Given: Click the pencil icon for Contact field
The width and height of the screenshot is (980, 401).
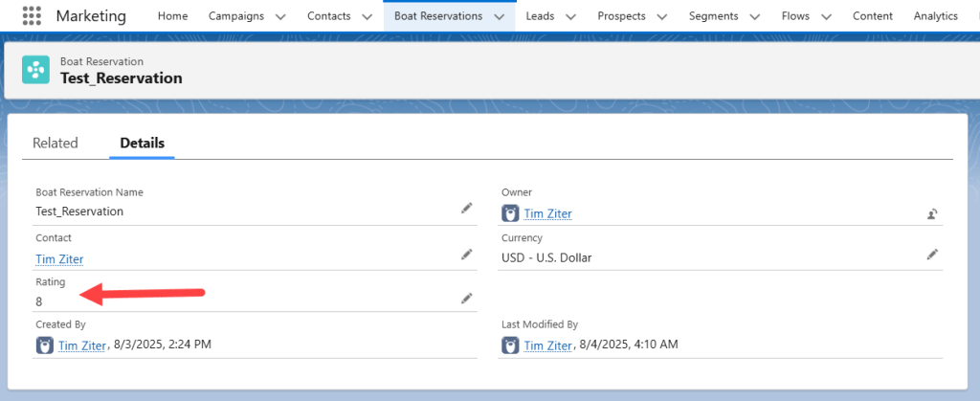Looking at the screenshot, I should [x=466, y=255].
